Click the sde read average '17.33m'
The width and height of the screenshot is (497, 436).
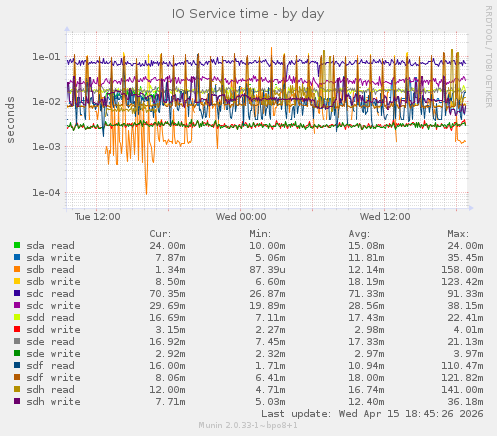pyautogui.click(x=366, y=342)
